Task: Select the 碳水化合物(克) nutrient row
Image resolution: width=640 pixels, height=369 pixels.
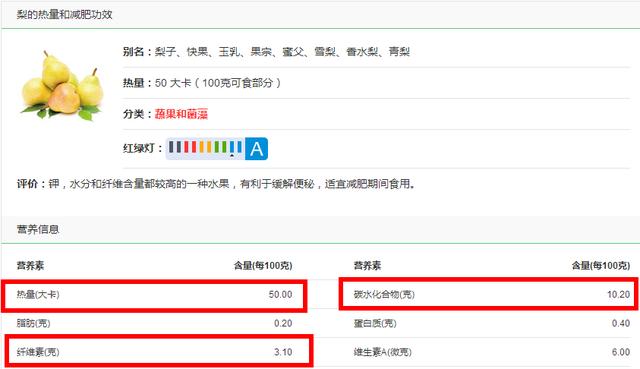Action: coord(488,294)
